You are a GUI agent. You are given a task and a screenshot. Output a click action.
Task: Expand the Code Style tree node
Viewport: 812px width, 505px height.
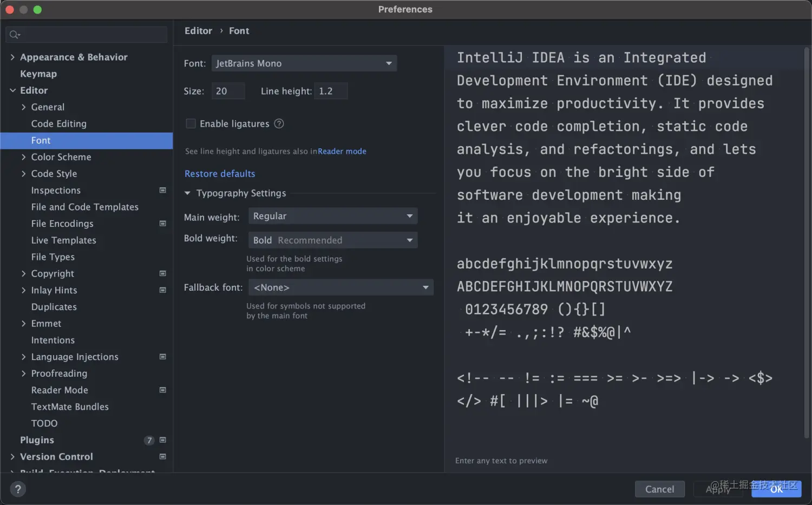pos(23,174)
